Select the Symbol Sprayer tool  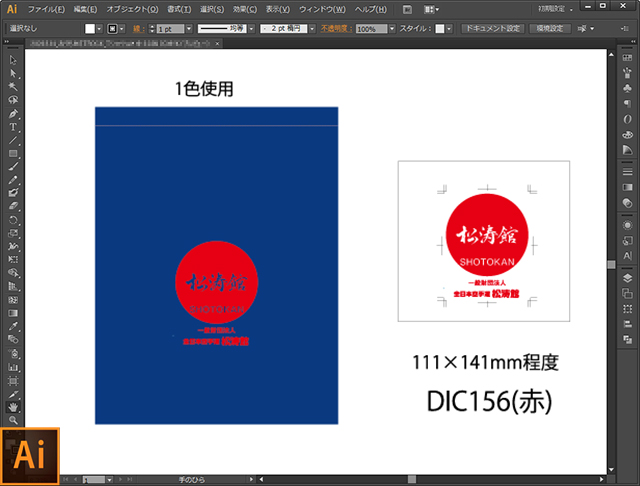pyautogui.click(x=13, y=353)
